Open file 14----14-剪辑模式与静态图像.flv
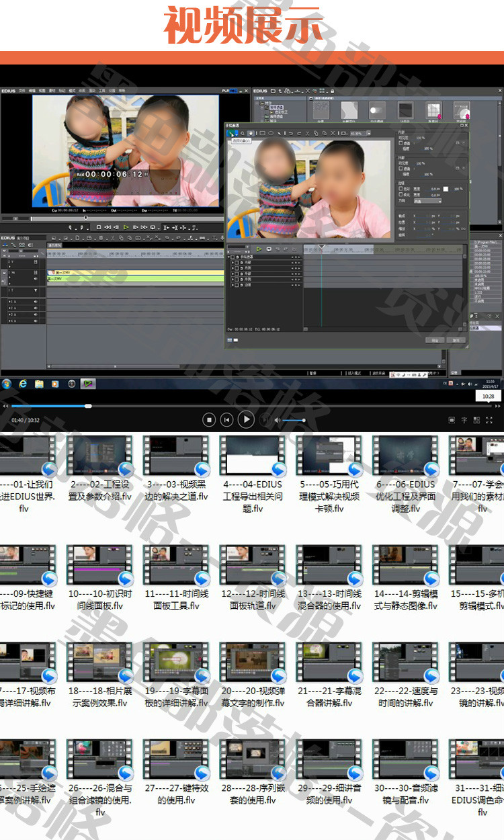 406,578
